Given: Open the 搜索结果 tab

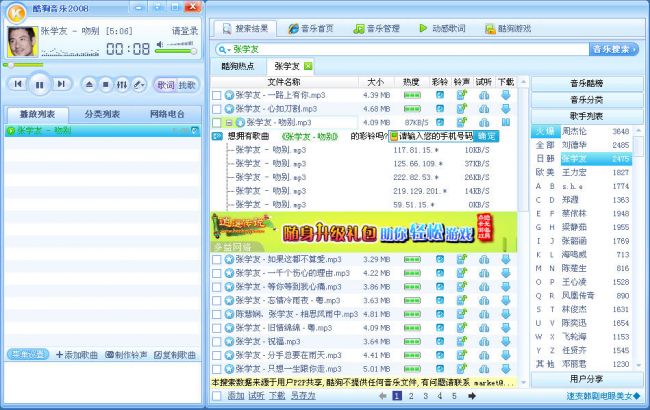Looking at the screenshot, I should (x=245, y=28).
